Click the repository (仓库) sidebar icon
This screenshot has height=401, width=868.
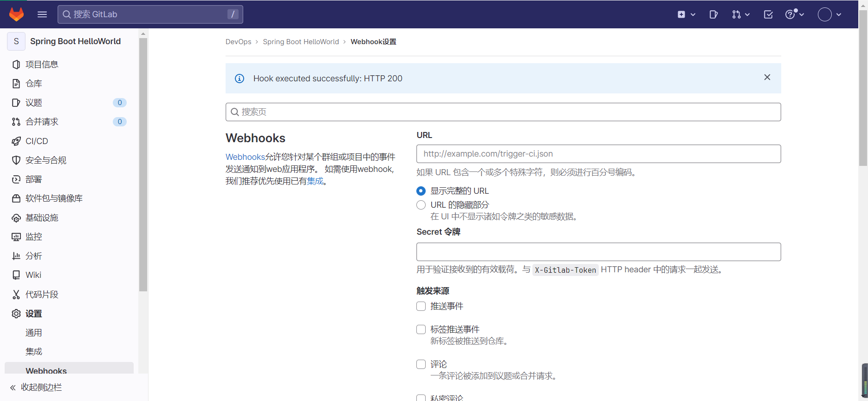click(16, 84)
